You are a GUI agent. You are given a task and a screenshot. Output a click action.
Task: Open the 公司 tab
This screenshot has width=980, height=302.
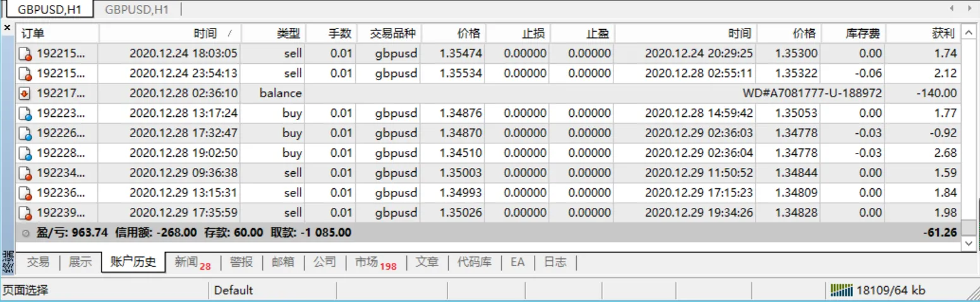(x=324, y=262)
